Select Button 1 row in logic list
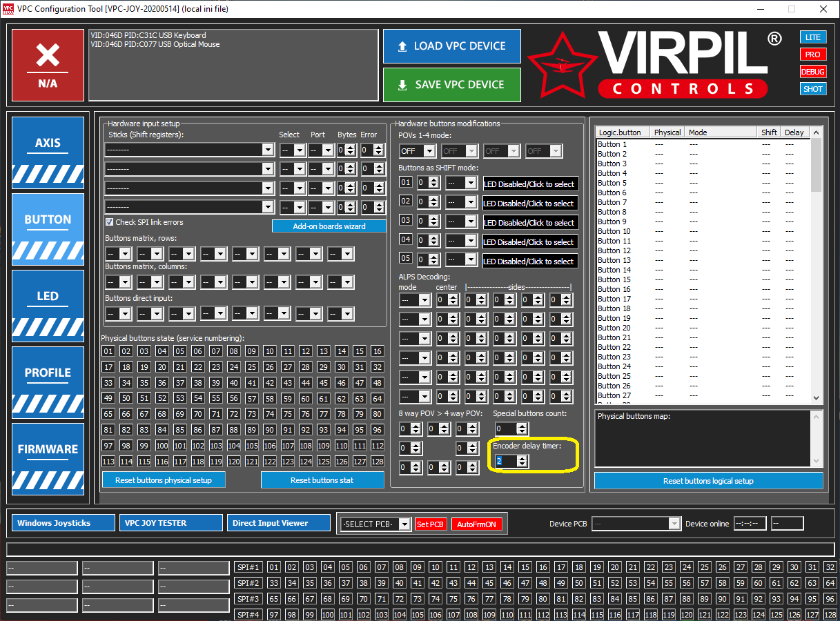This screenshot has width=840, height=621. [x=703, y=144]
